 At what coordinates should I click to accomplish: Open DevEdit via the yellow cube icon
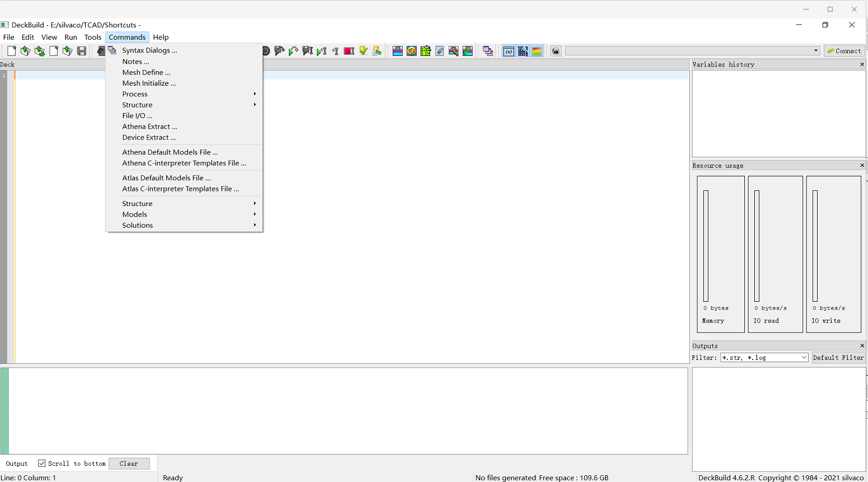[x=412, y=50]
